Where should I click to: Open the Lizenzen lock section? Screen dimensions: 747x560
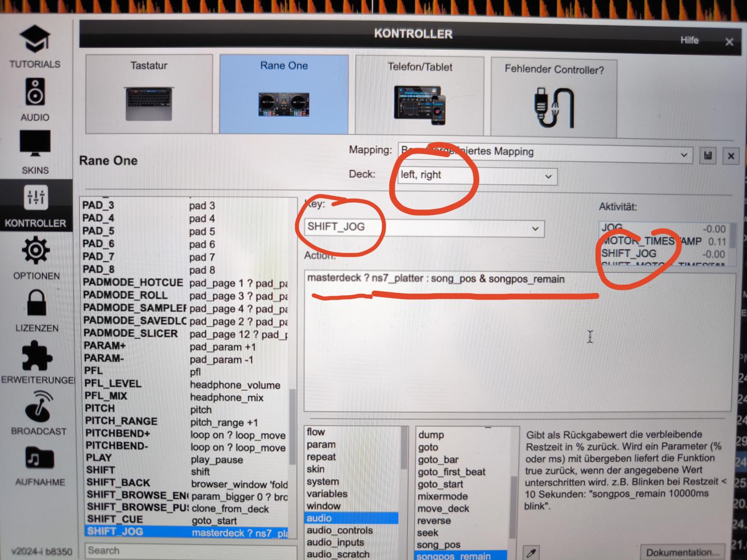(x=36, y=310)
